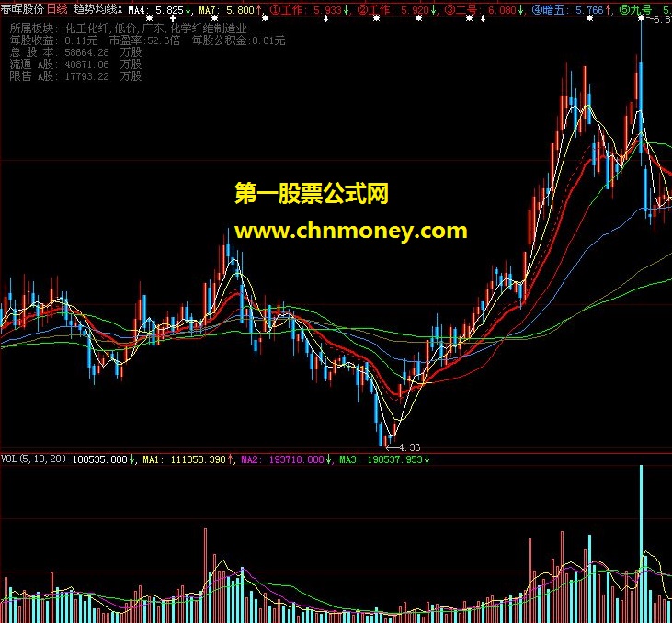Click the volume MA1 value 111058.398

pyautogui.click(x=198, y=459)
